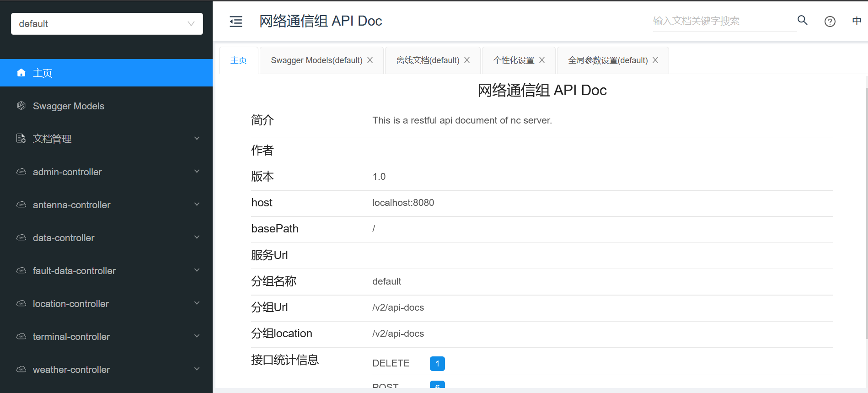Screen dimensions: 868x393
Task: Click the 接口统计信息 label
Action: click(284, 360)
